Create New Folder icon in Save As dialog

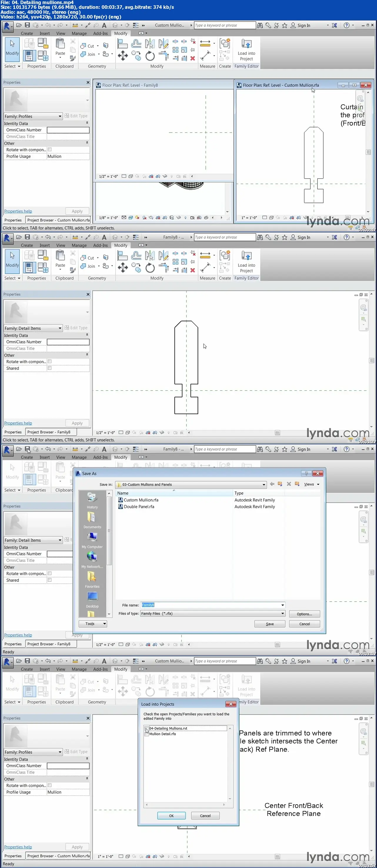tap(297, 484)
